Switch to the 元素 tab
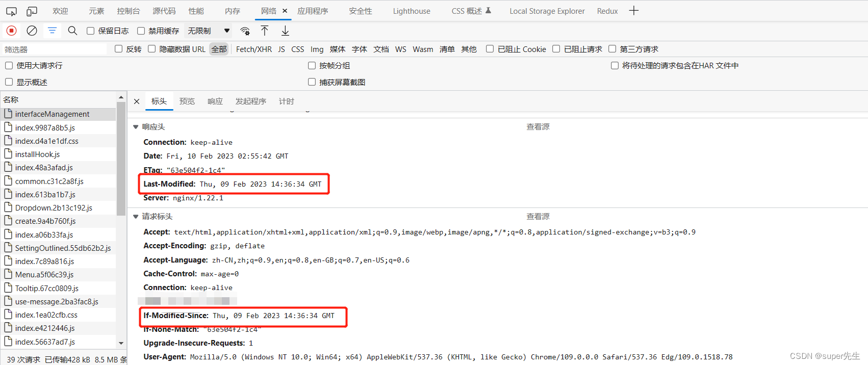The width and height of the screenshot is (868, 365). pyautogui.click(x=96, y=11)
